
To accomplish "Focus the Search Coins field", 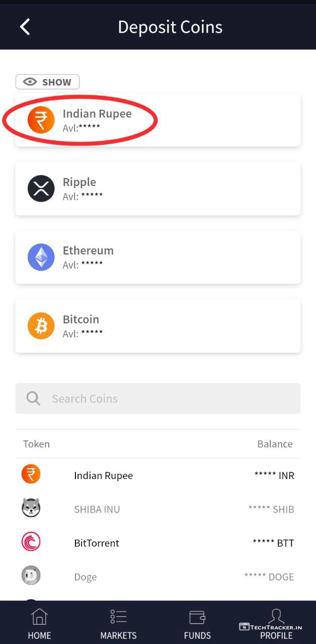I will pyautogui.click(x=166, y=398).
